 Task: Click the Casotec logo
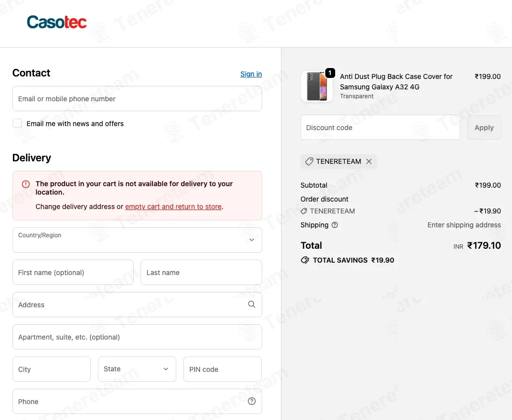[x=57, y=22]
